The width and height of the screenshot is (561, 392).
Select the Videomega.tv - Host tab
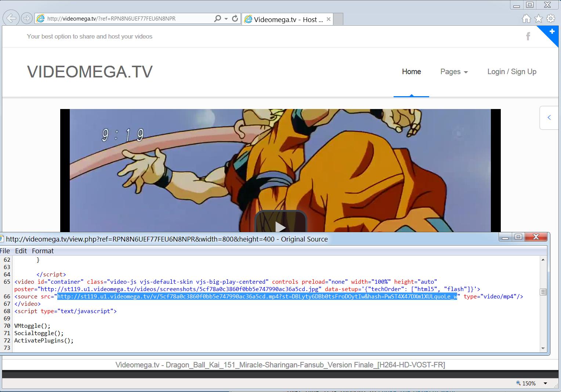tap(287, 19)
